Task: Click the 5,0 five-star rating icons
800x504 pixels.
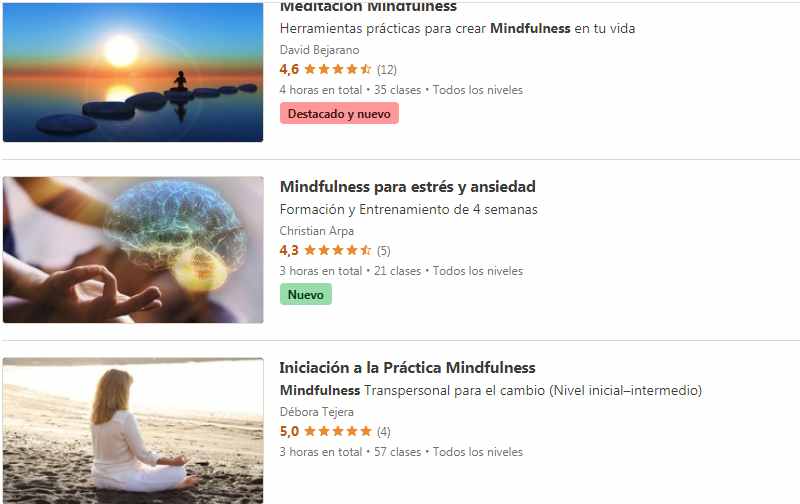Action: coord(338,431)
